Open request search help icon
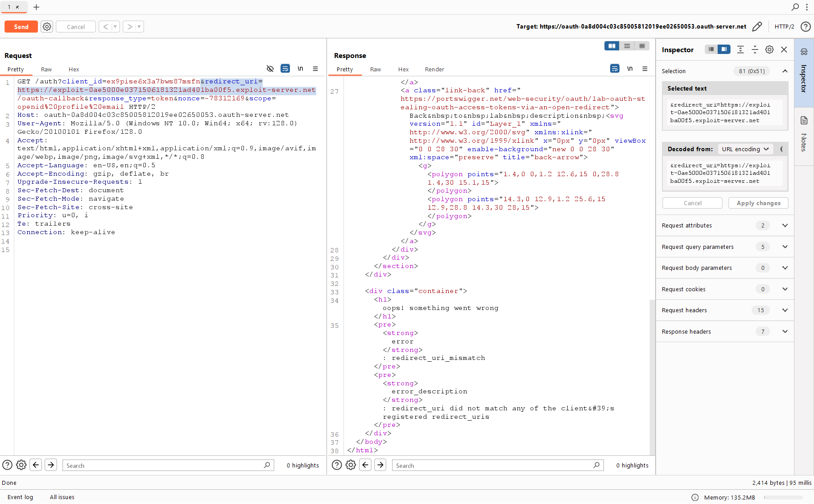 (8, 465)
